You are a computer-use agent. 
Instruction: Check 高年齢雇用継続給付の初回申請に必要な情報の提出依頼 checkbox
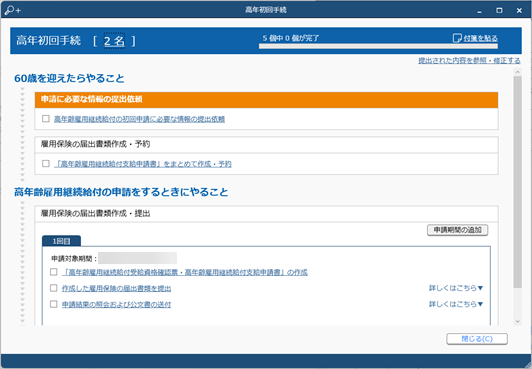46,118
